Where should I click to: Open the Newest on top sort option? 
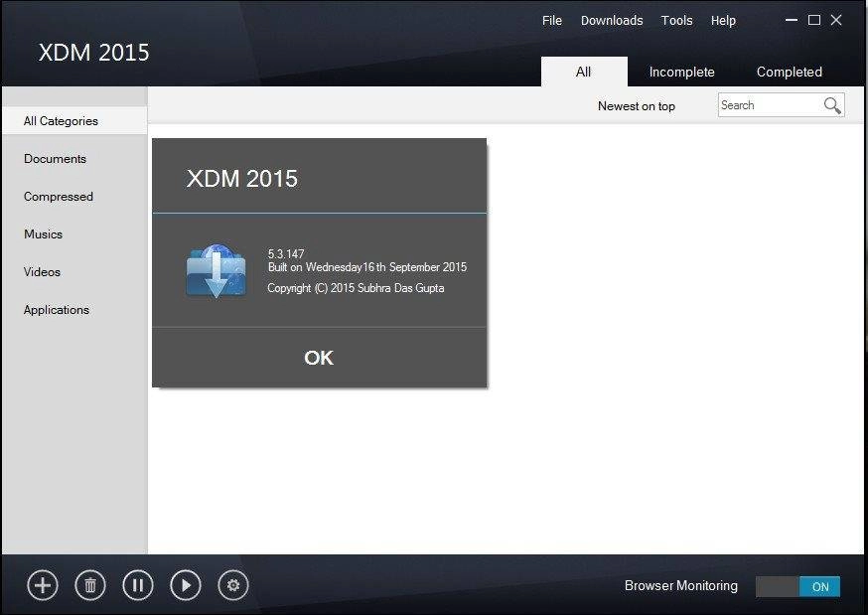tap(636, 105)
